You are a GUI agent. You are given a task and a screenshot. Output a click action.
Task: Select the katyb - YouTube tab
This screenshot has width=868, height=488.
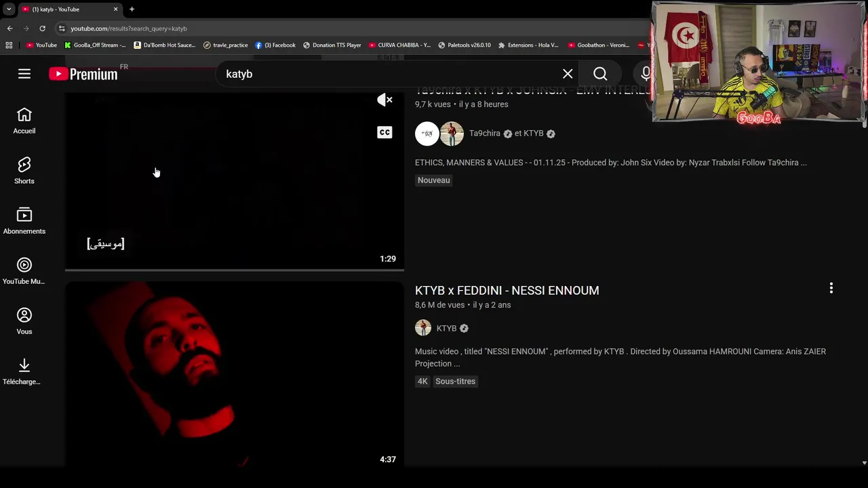(70, 9)
